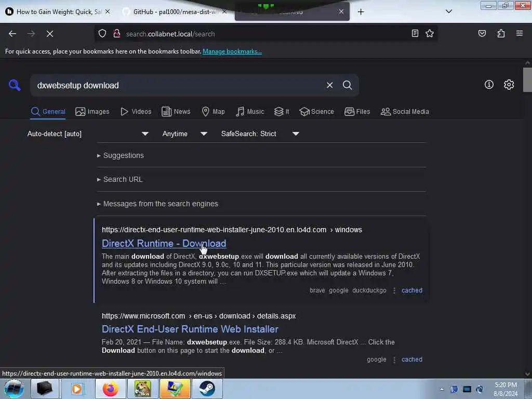Open the Anytime time range dropdown
The height and width of the screenshot is (399, 532).
184,134
